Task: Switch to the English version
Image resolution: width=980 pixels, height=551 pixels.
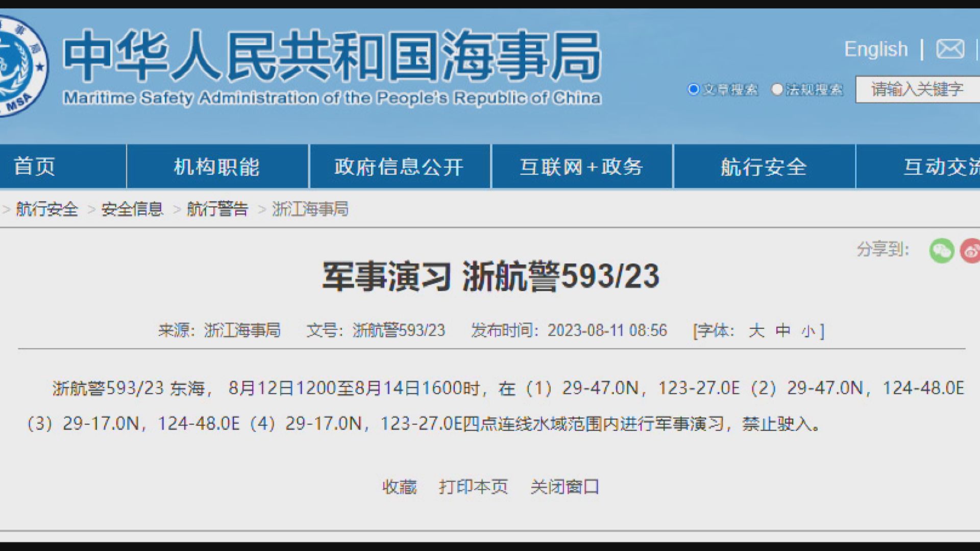Action: pyautogui.click(x=876, y=49)
